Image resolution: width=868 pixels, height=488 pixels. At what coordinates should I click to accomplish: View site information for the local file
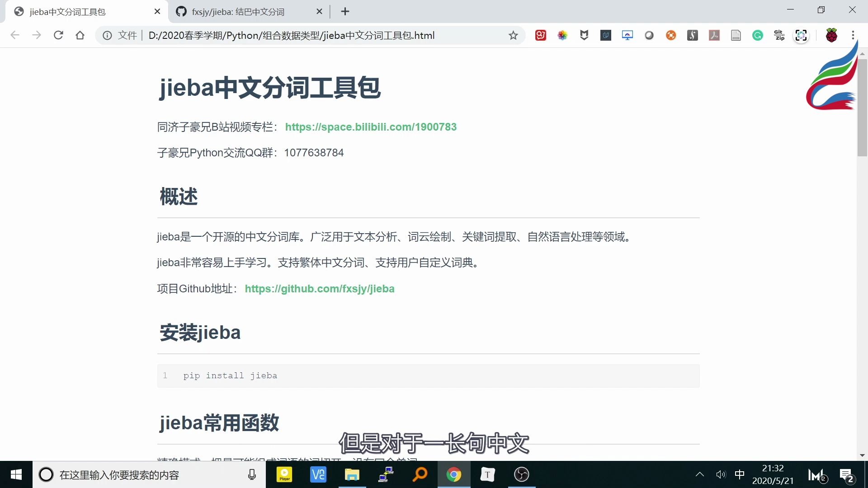[x=107, y=35]
